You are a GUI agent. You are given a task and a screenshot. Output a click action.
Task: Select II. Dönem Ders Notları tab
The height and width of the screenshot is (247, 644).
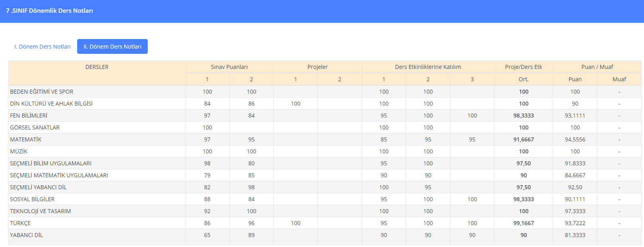112,47
